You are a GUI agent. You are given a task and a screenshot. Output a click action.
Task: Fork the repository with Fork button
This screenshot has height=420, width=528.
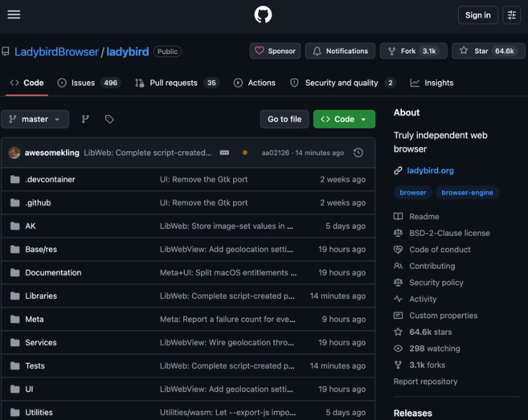click(414, 51)
